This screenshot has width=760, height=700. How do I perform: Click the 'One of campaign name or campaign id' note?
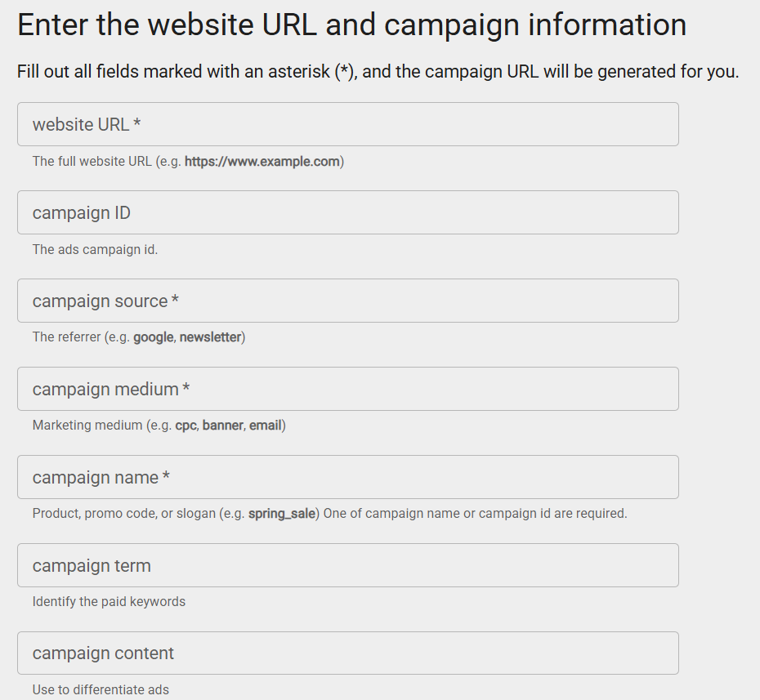click(475, 514)
